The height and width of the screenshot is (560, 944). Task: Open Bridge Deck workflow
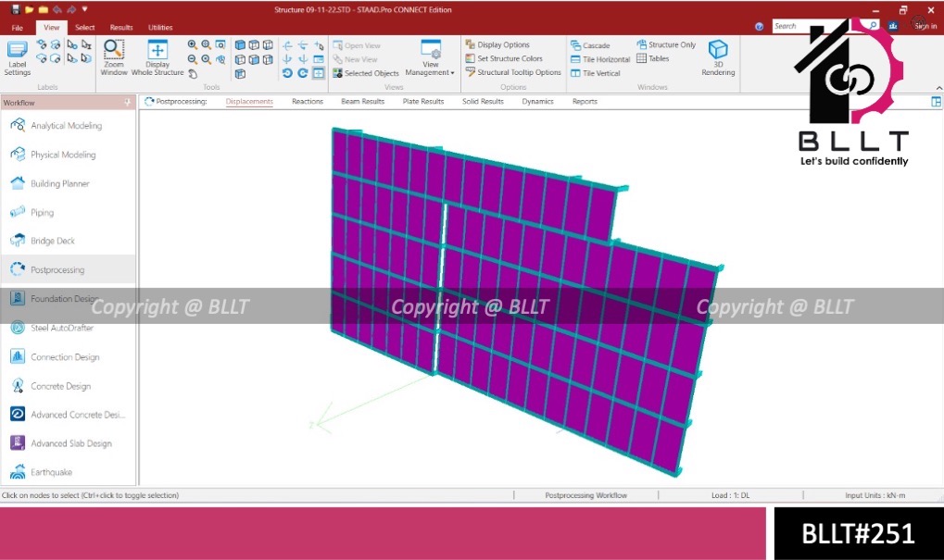(68, 241)
